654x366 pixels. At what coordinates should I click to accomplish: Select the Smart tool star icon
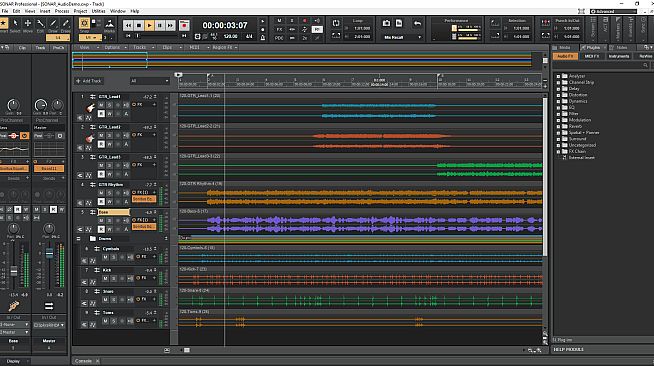click(x=3, y=23)
